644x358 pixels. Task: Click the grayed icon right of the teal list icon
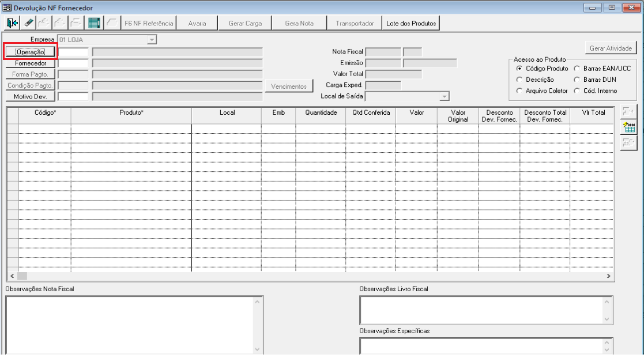pos(112,23)
